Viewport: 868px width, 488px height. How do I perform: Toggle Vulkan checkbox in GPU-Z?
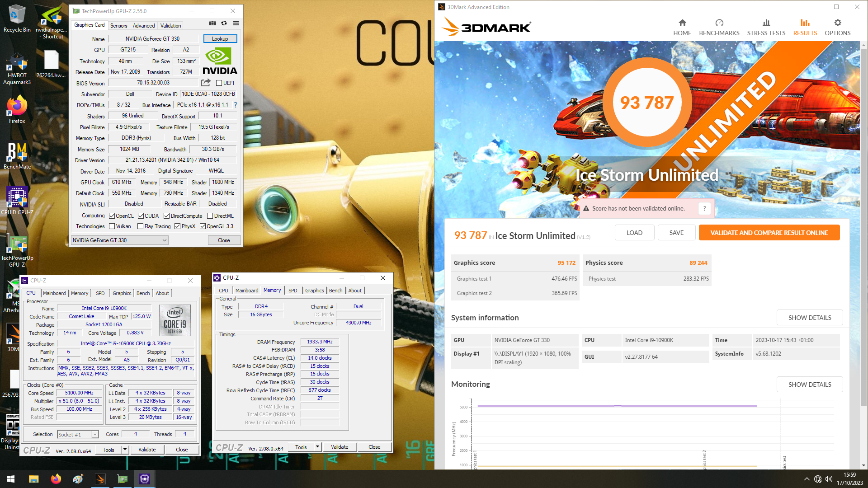pyautogui.click(x=112, y=226)
